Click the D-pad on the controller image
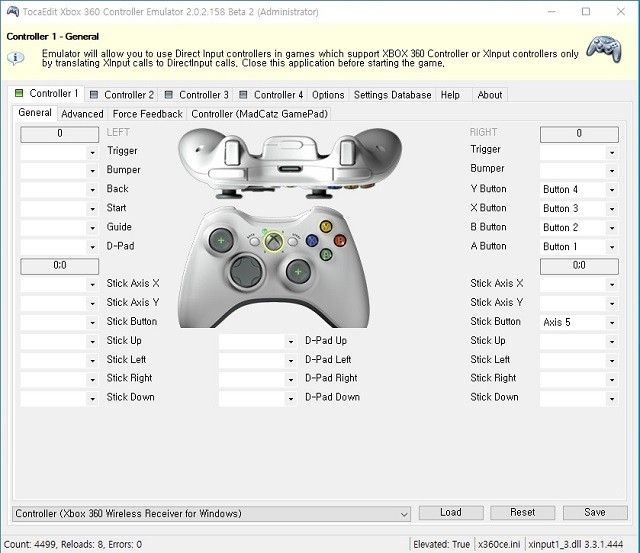 (x=245, y=271)
